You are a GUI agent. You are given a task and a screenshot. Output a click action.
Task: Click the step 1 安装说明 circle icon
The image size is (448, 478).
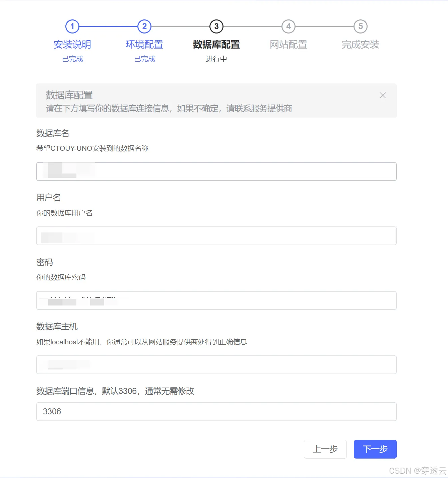[x=72, y=26]
